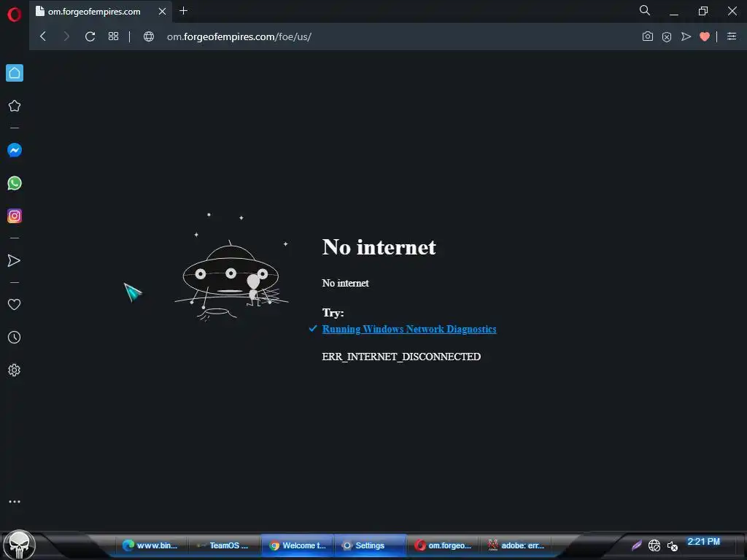Reload the current page
This screenshot has width=747, height=560.
coord(90,36)
